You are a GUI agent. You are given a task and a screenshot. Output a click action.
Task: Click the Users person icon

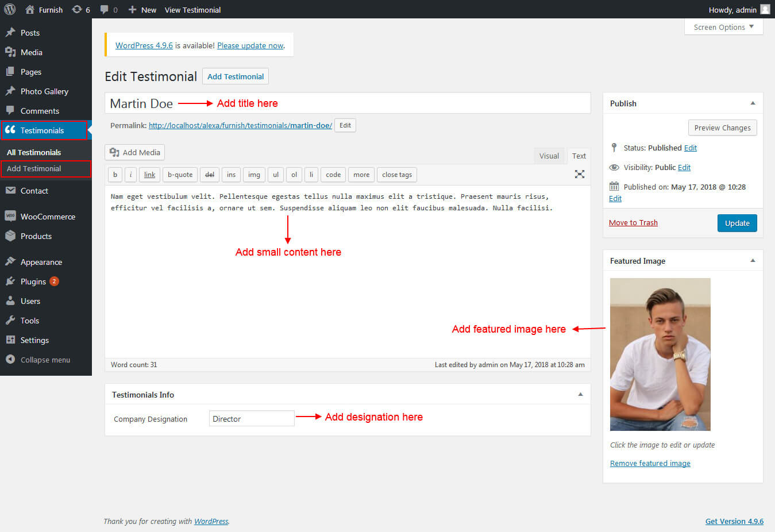tap(10, 301)
